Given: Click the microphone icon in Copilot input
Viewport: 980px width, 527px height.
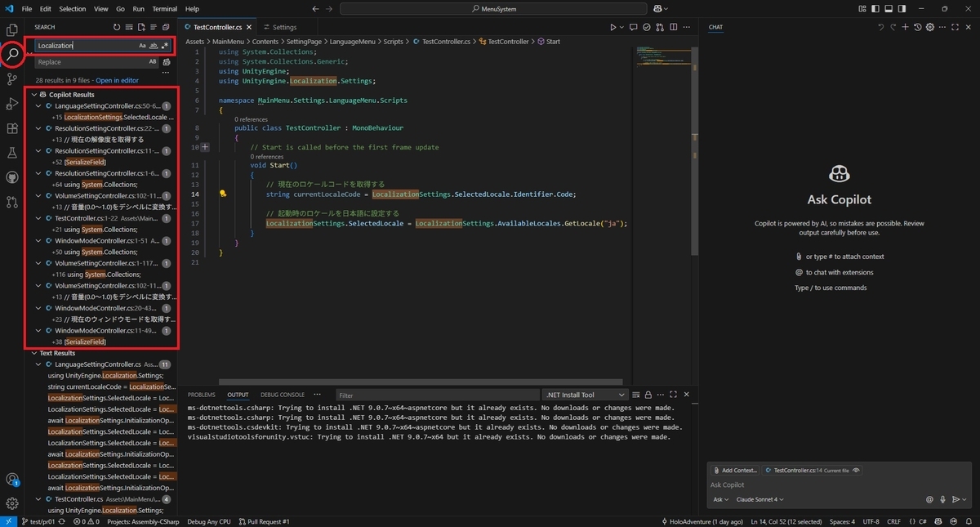Looking at the screenshot, I should 943,499.
